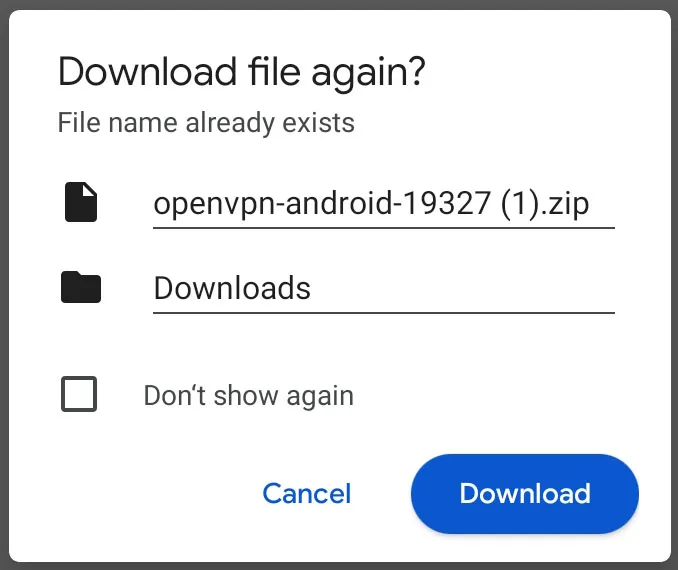Image resolution: width=678 pixels, height=570 pixels.
Task: Click the "(1)" part of the file name
Action: coord(520,203)
